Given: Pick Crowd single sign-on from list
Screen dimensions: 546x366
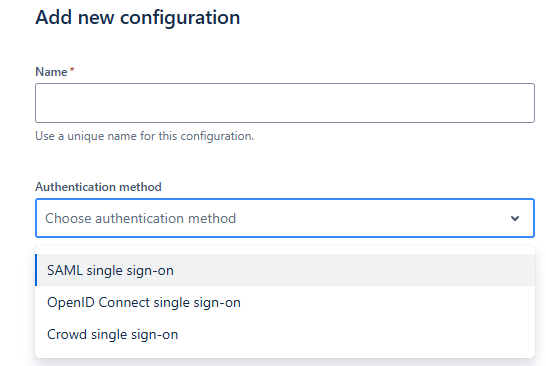Looking at the screenshot, I should [x=285, y=334].
